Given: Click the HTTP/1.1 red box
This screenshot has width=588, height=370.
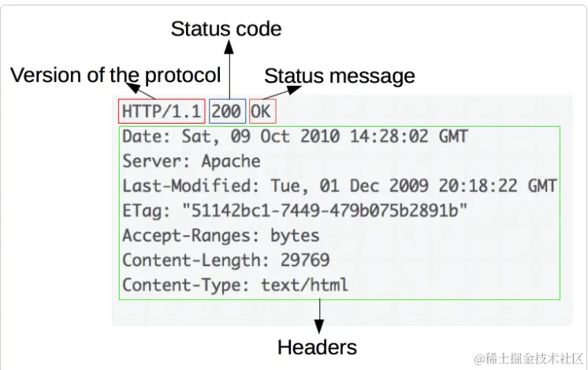Looking at the screenshot, I should coord(162,111).
